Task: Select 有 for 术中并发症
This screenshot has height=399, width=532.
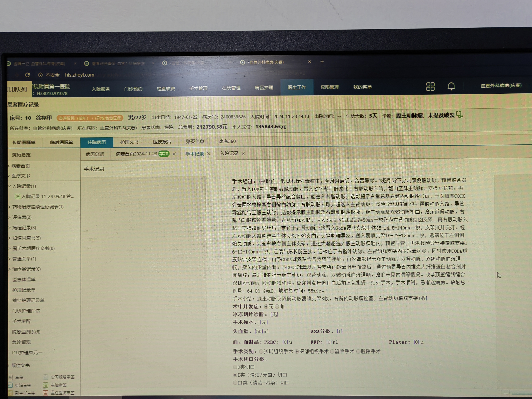Action: coord(277,307)
